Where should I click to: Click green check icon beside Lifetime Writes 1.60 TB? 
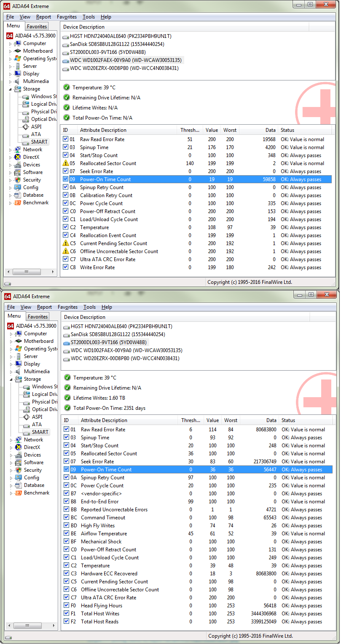pyautogui.click(x=67, y=398)
